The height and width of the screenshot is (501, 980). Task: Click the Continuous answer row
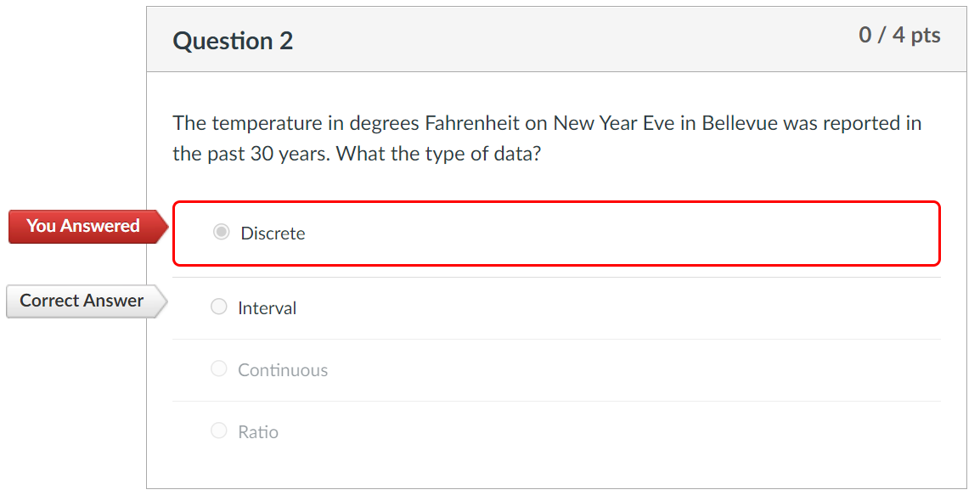coord(556,369)
